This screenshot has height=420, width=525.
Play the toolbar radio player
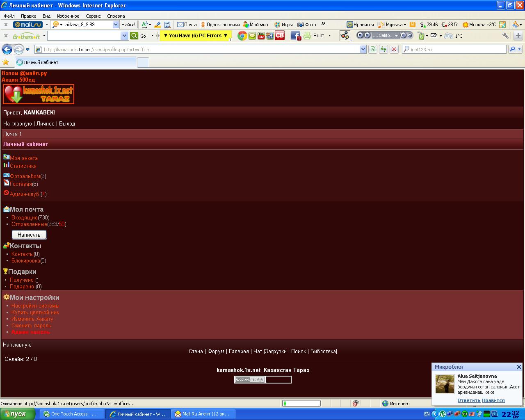click(367, 35)
